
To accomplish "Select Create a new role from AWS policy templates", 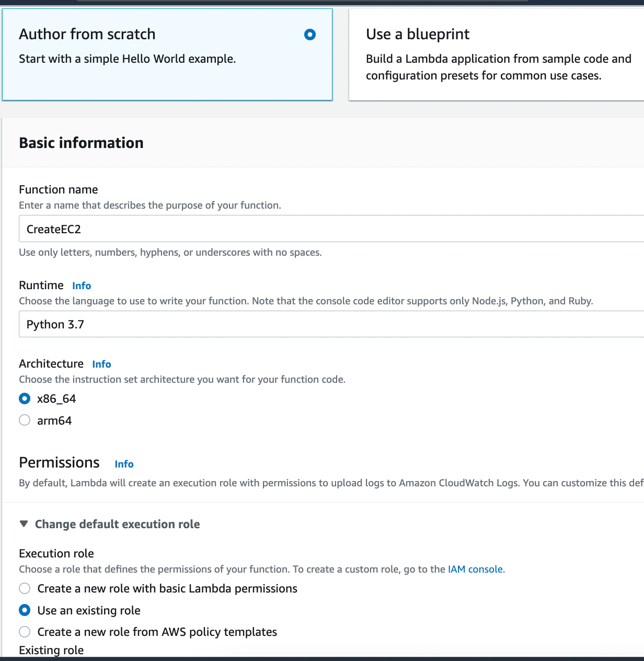I will click(24, 632).
